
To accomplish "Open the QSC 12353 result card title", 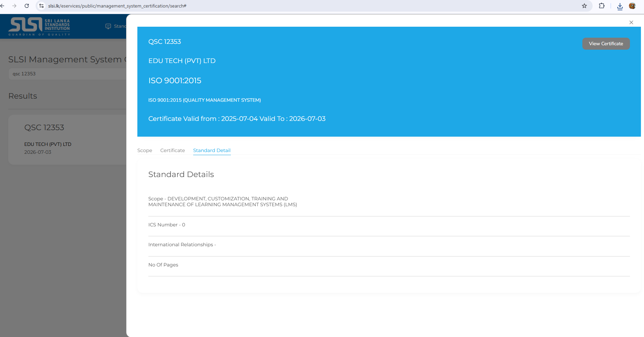I will click(44, 127).
